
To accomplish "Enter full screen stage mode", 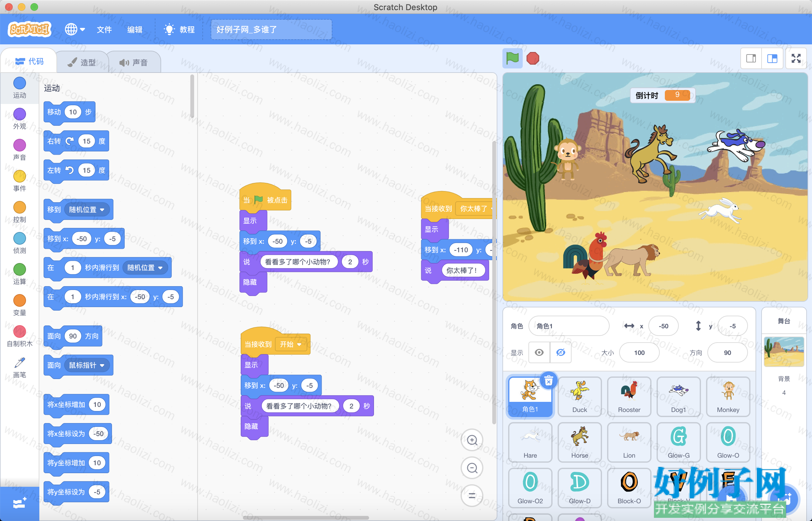I will click(796, 58).
